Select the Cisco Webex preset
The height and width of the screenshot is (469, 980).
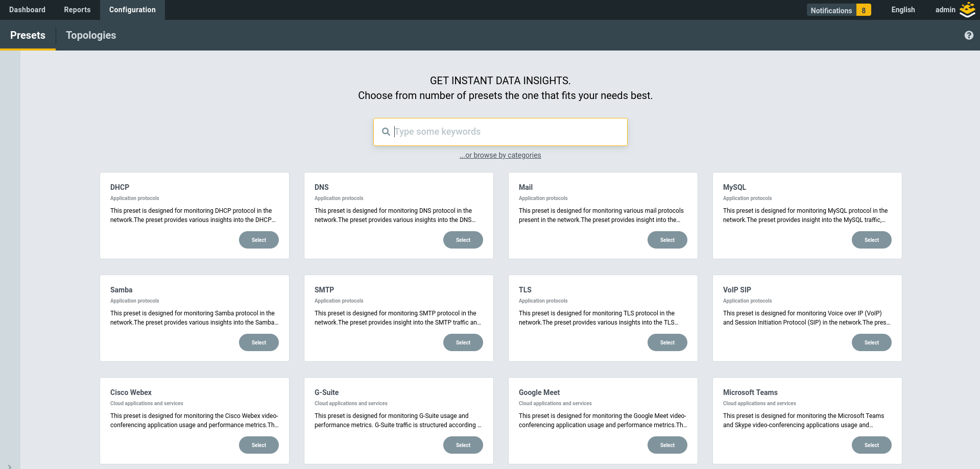259,445
